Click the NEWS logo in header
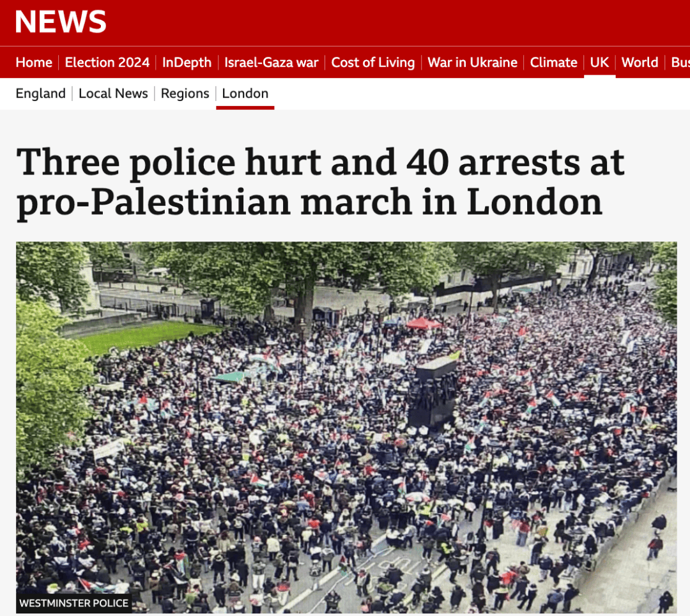 pos(61,22)
